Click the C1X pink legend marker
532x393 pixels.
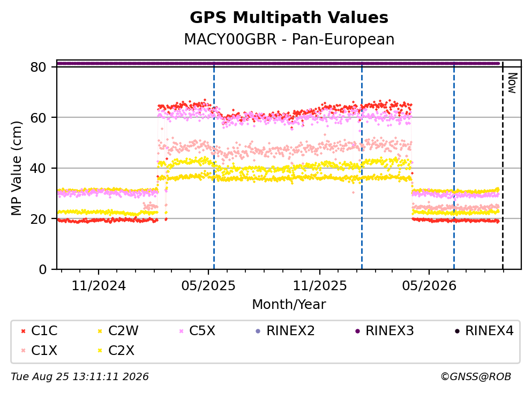[23, 351]
